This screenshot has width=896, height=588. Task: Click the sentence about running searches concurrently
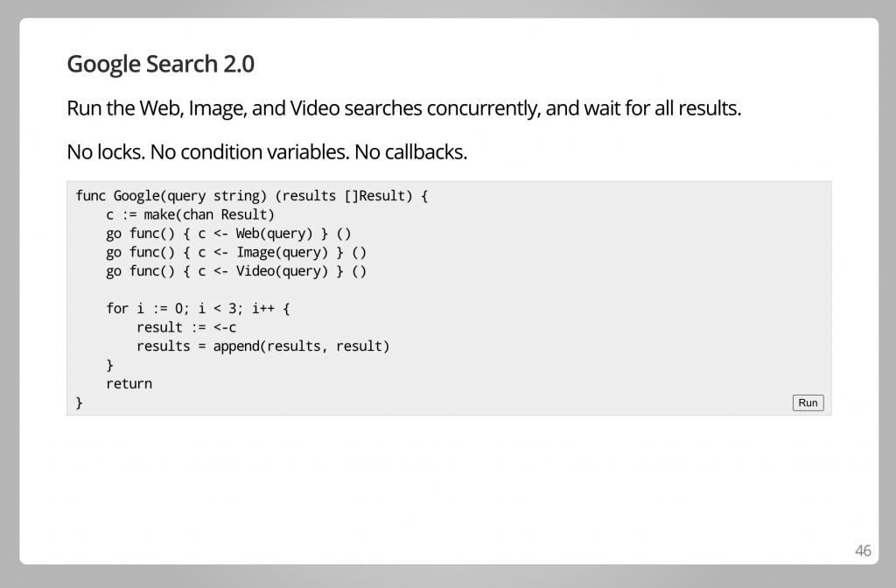403,109
